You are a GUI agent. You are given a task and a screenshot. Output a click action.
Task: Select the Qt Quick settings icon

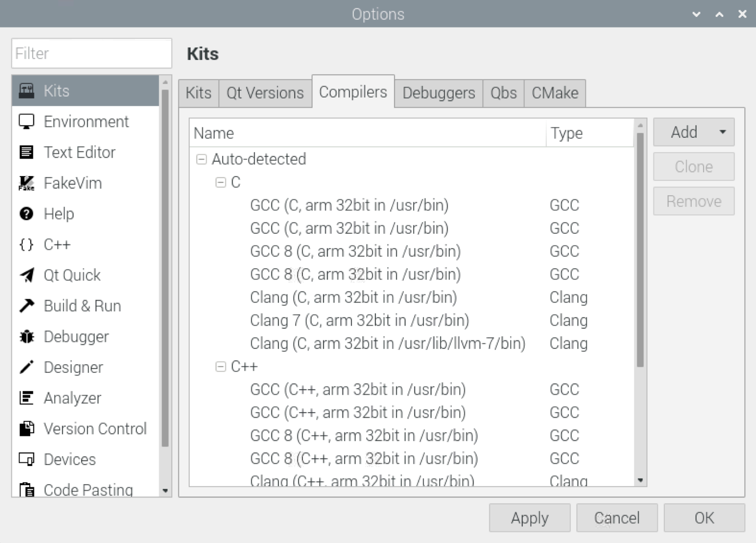[27, 275]
